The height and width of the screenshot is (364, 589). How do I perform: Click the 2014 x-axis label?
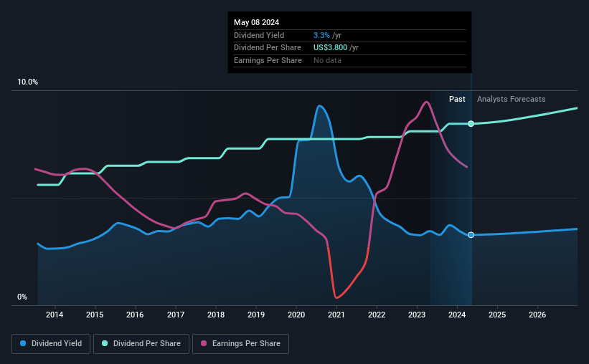click(x=55, y=315)
